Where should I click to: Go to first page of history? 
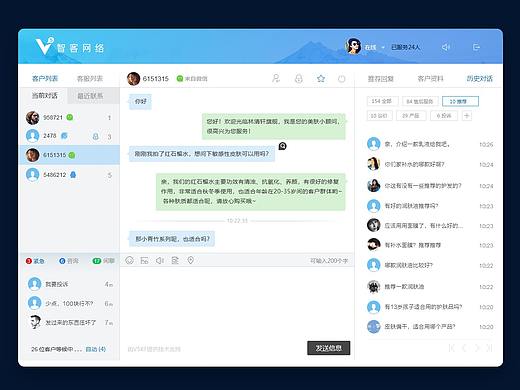tap(451, 348)
